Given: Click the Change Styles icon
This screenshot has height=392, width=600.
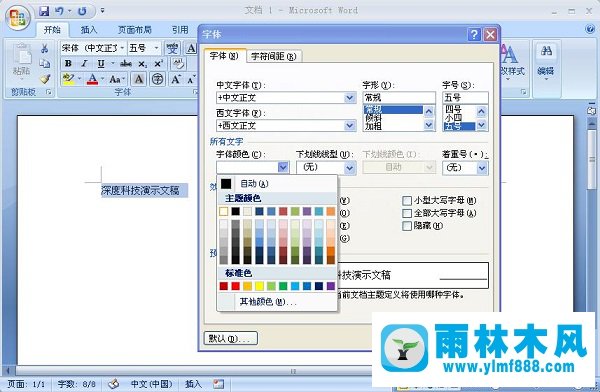Looking at the screenshot, I should [x=510, y=54].
